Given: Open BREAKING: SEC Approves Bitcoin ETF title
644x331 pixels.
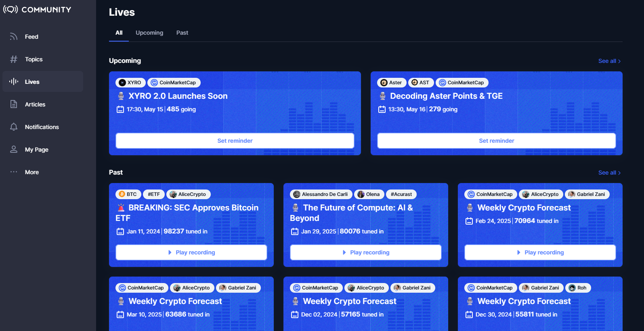Looking at the screenshot, I should pyautogui.click(x=187, y=213).
